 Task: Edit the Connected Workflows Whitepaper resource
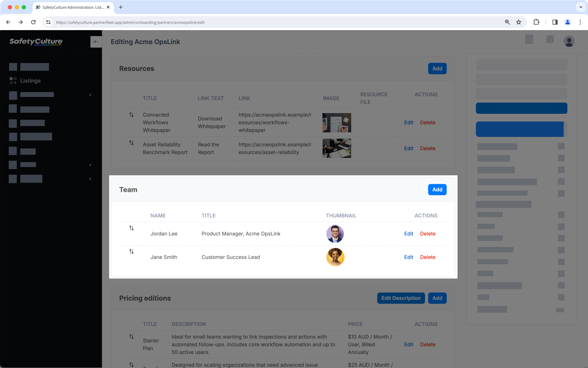[x=409, y=123]
